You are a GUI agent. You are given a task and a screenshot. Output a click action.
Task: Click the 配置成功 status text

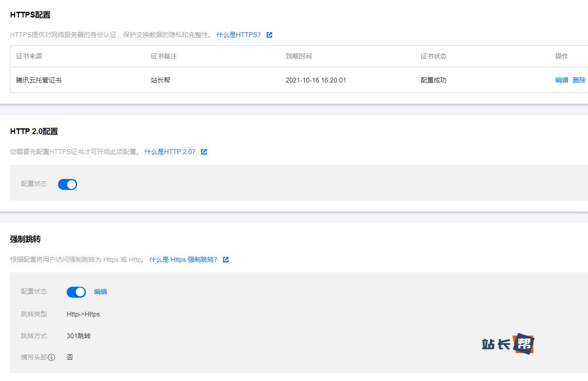coord(433,80)
